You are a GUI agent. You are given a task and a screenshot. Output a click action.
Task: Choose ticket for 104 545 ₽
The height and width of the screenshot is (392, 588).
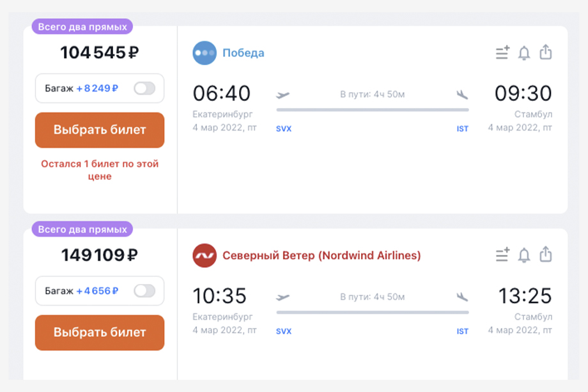point(100,130)
